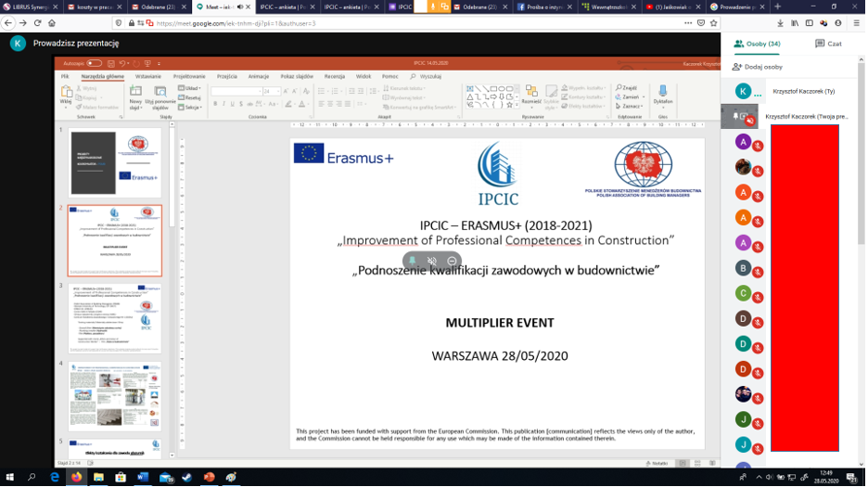The image size is (868, 487).
Task: Click Użyj ponownie slajdów icon
Action: [x=160, y=92]
